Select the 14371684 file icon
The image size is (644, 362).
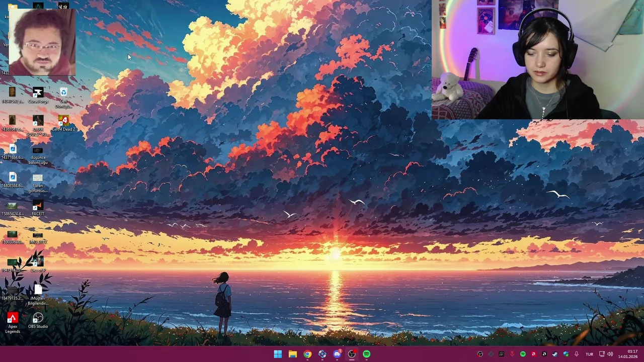pos(13,152)
